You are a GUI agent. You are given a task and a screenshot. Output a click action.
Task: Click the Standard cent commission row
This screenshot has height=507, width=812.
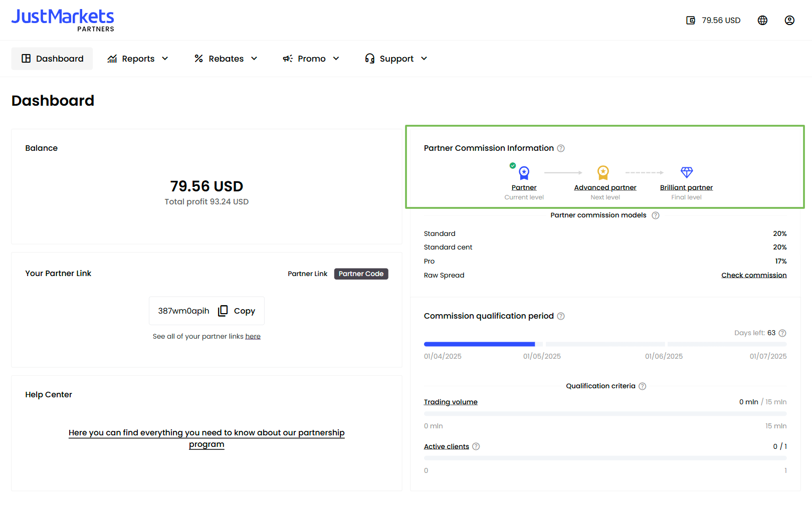[x=605, y=247]
